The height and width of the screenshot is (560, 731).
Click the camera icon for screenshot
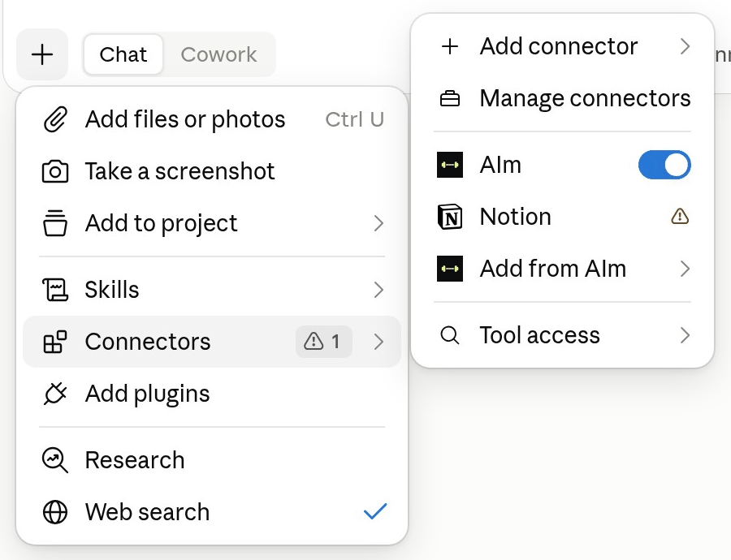point(55,171)
